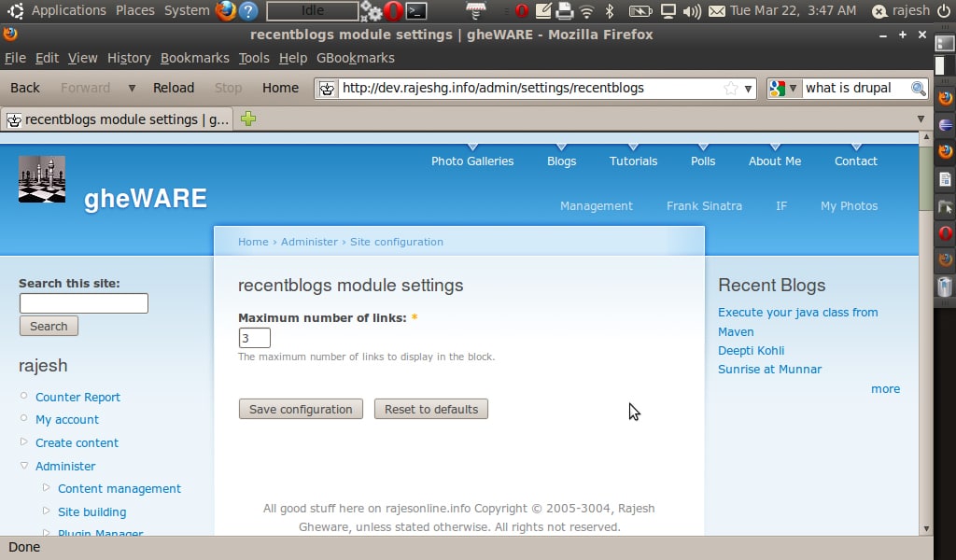Open the GBookmarks menu
This screenshot has width=956, height=560.
click(x=356, y=58)
